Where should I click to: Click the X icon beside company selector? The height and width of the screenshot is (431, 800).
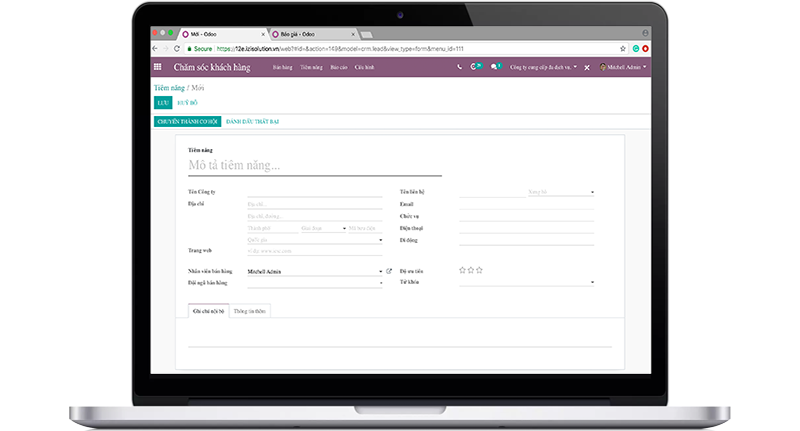pyautogui.click(x=587, y=67)
